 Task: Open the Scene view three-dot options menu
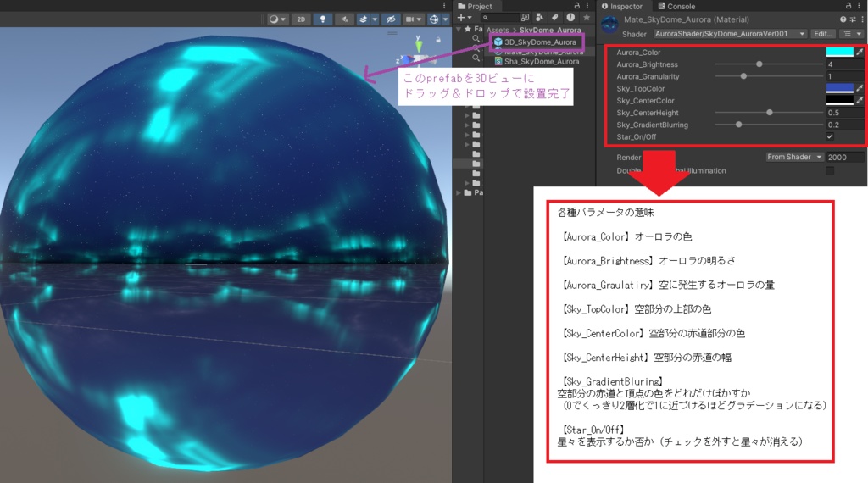444,6
